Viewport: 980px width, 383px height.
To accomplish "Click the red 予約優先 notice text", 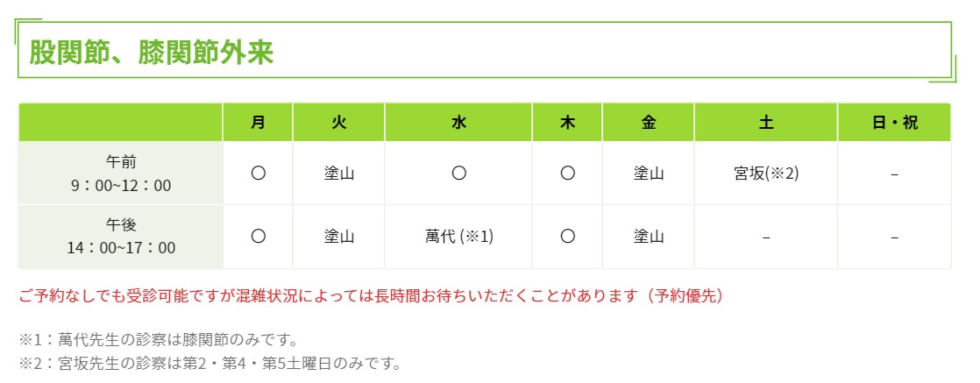I will point(371,295).
